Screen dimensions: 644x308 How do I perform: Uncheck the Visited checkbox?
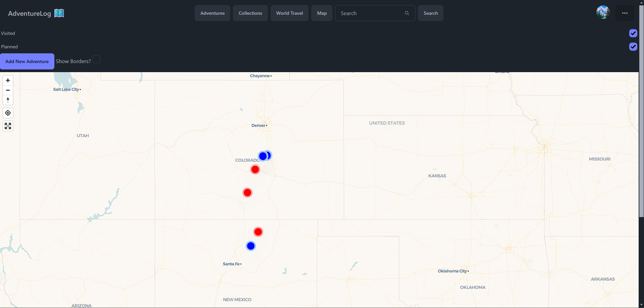[633, 33]
